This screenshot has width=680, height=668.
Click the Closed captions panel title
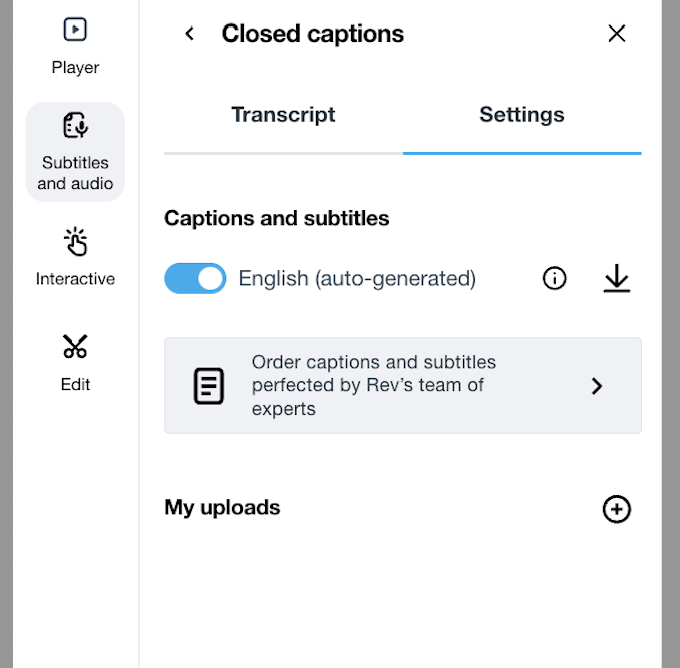pos(313,34)
